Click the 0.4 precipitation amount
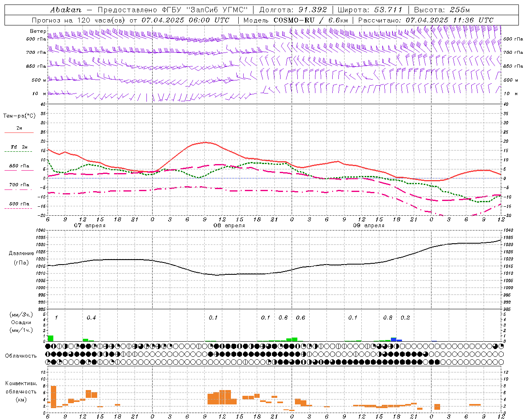This screenshot has width=525, height=420. point(91,318)
